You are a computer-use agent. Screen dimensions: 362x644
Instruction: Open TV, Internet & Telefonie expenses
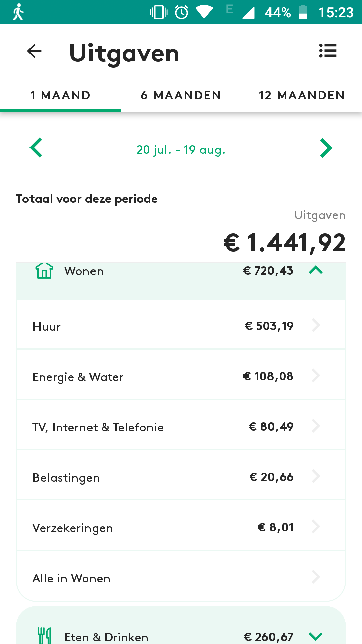point(181,426)
